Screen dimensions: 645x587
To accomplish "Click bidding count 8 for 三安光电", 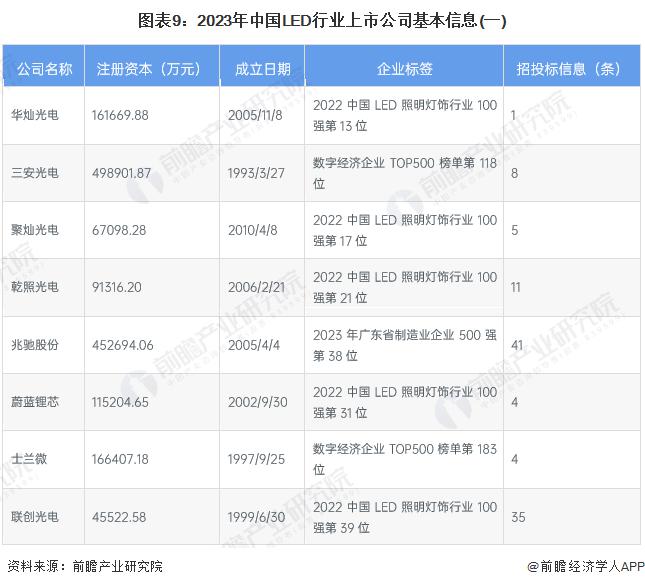I will tap(515, 173).
